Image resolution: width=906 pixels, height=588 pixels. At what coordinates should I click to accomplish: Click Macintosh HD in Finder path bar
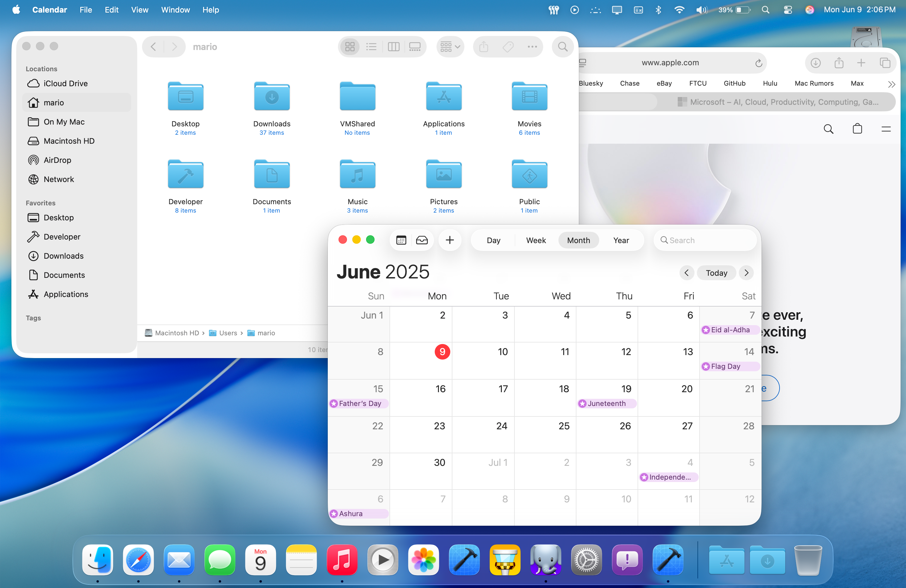click(x=172, y=333)
